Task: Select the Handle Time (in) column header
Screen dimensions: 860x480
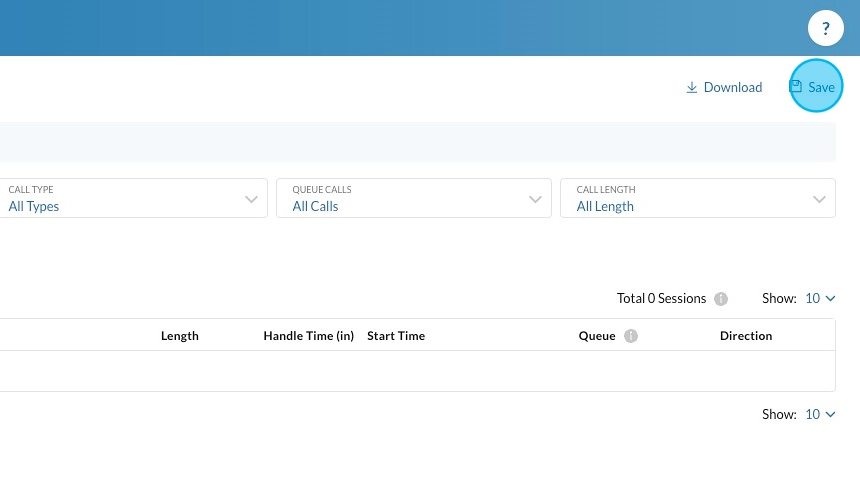Action: click(309, 336)
